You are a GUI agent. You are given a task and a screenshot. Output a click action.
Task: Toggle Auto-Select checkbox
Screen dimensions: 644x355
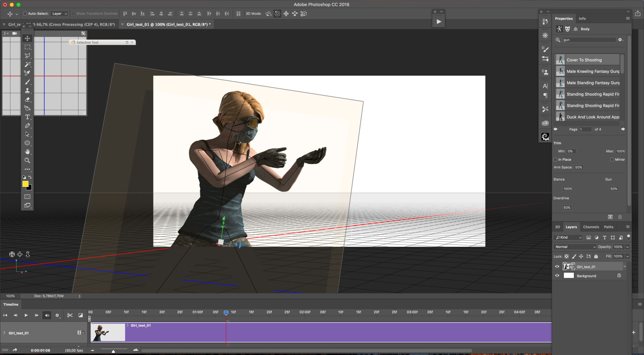[25, 14]
